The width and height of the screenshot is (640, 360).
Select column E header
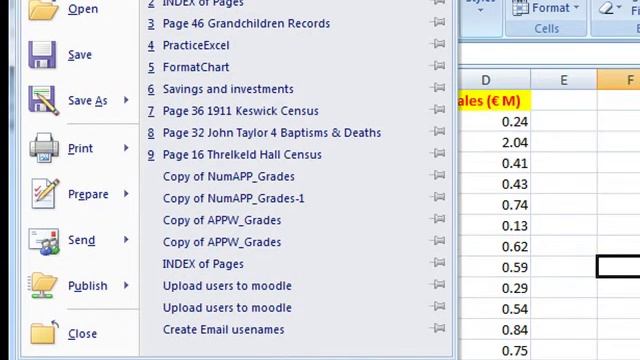click(564, 80)
